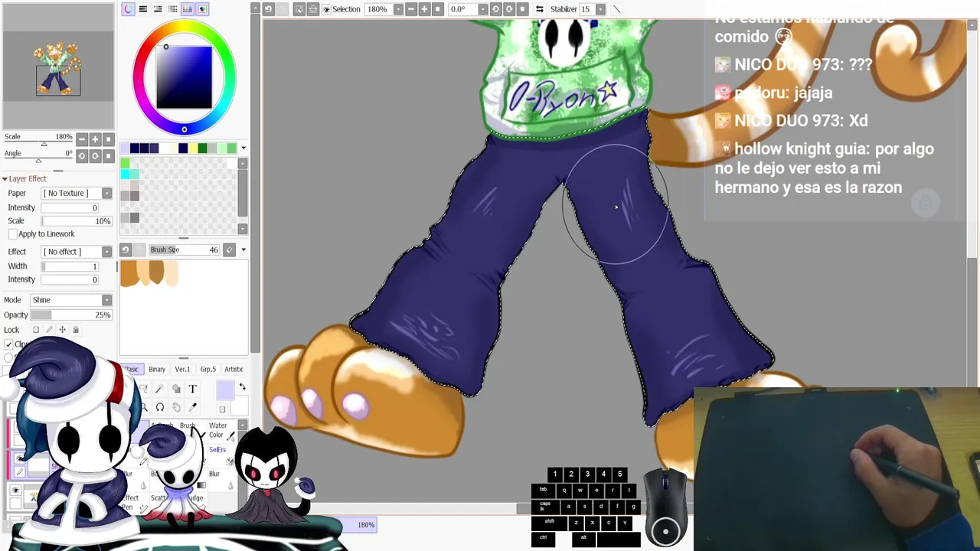Screen dimensions: 980x551
Task: Select the Text tool
Action: pos(192,389)
